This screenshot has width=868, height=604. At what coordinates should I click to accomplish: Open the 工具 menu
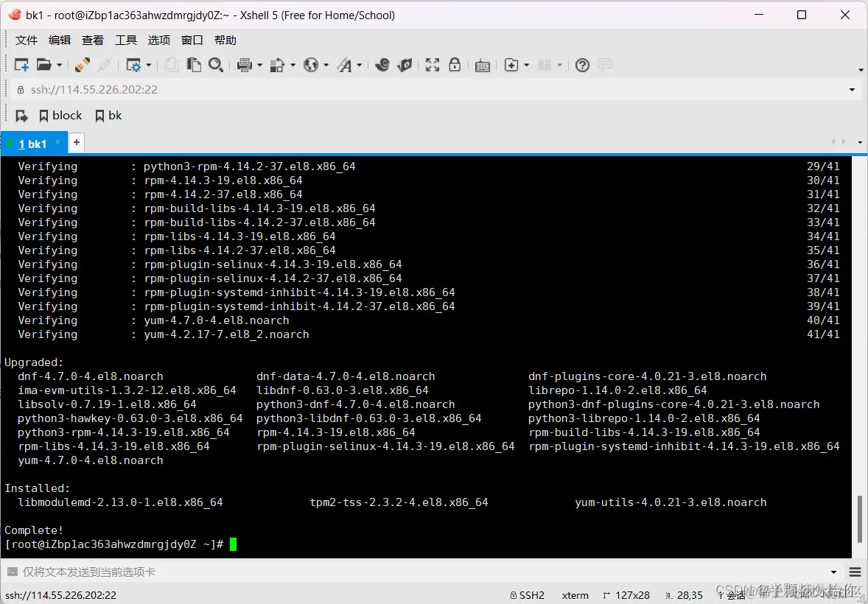click(126, 40)
